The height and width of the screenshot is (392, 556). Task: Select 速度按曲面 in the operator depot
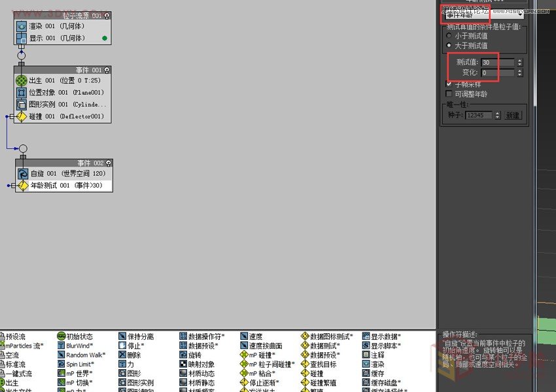(265, 346)
